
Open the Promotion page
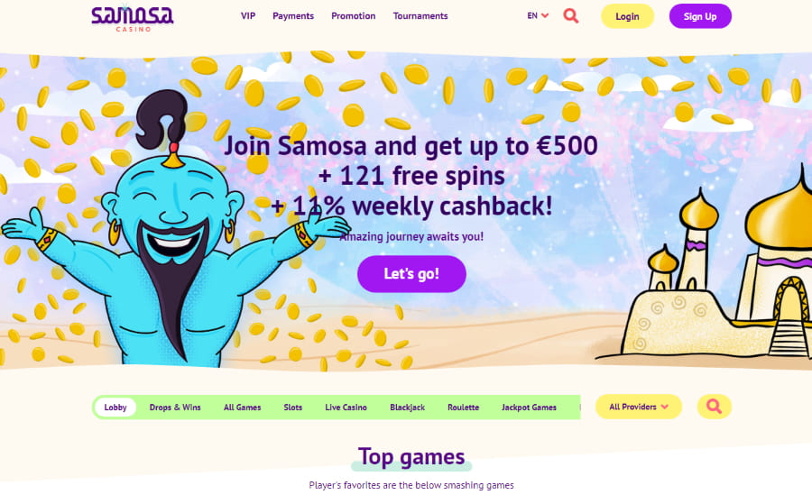(x=353, y=16)
